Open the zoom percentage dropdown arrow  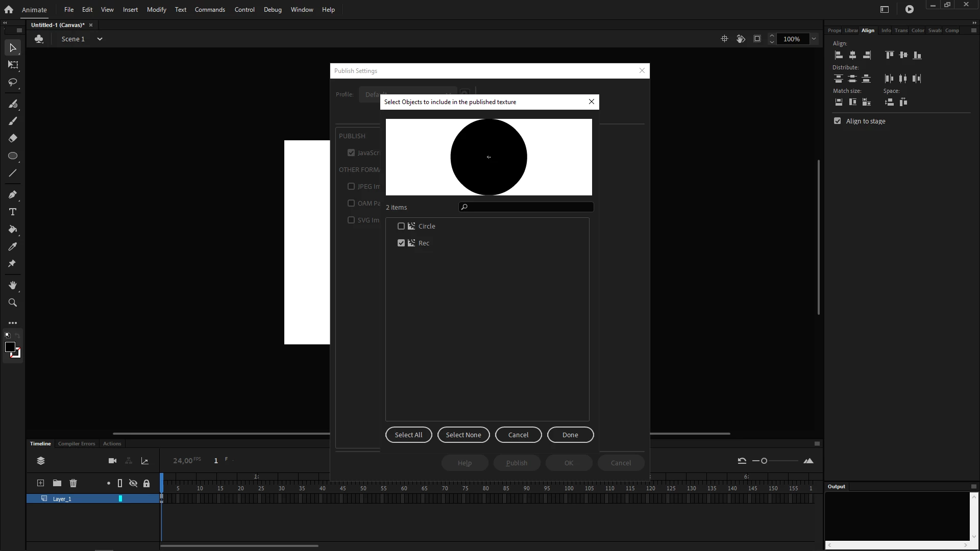814,39
